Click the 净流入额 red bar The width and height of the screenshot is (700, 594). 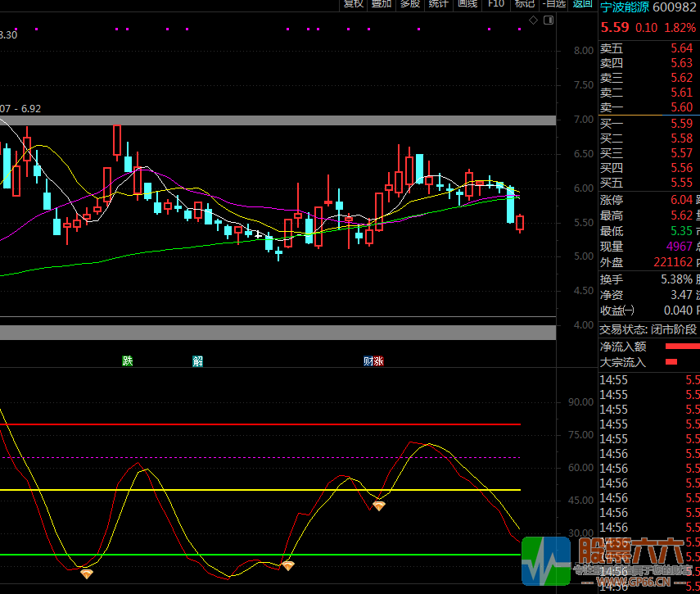[683, 347]
